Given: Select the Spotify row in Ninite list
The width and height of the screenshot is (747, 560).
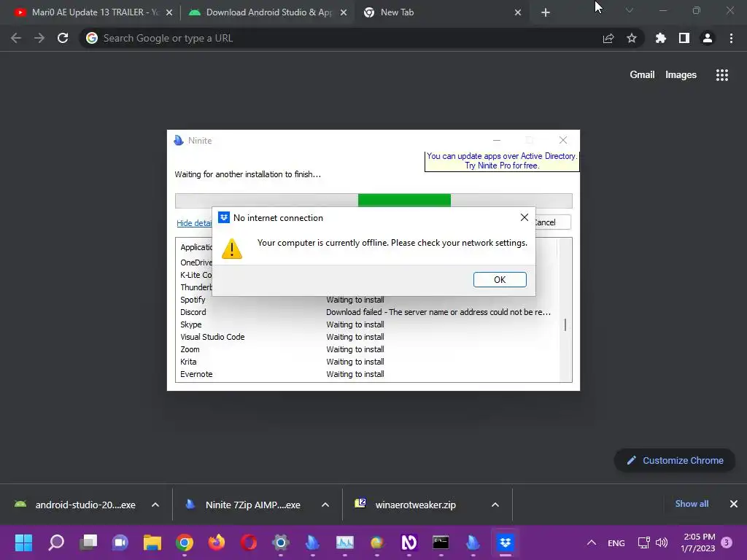Looking at the screenshot, I should pos(366,300).
